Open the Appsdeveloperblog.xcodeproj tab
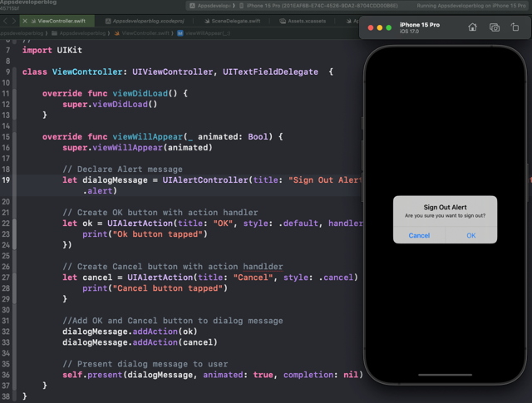This screenshot has height=403, width=532. pos(145,21)
